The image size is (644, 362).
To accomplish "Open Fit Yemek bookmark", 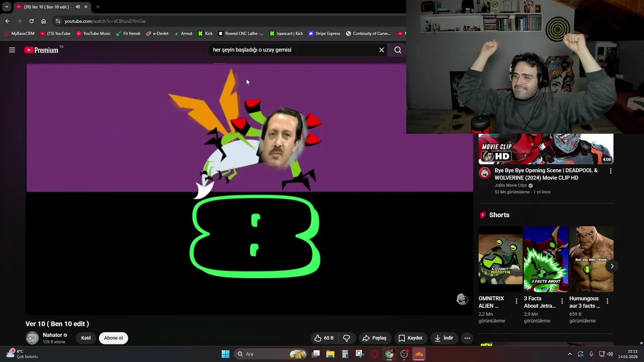I will click(x=128, y=34).
